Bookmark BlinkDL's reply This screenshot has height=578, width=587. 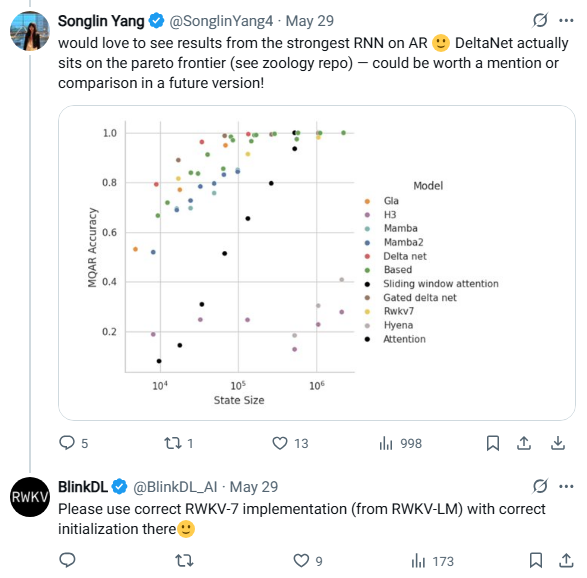click(536, 560)
